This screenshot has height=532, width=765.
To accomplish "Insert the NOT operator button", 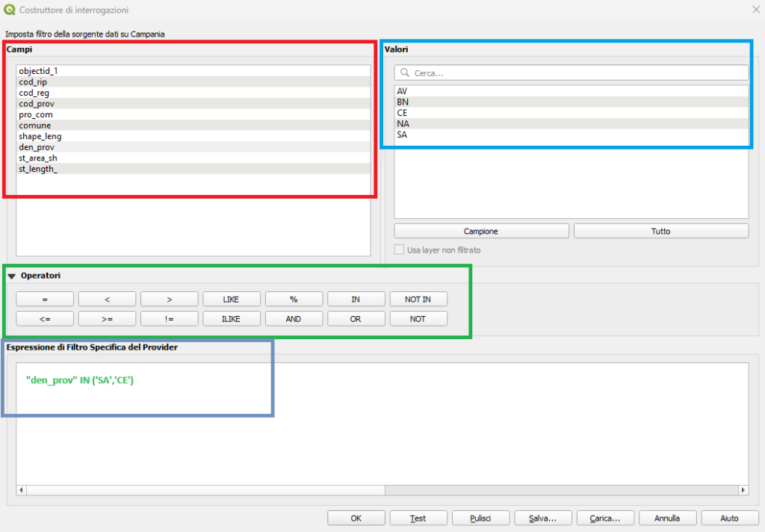I will coord(418,319).
